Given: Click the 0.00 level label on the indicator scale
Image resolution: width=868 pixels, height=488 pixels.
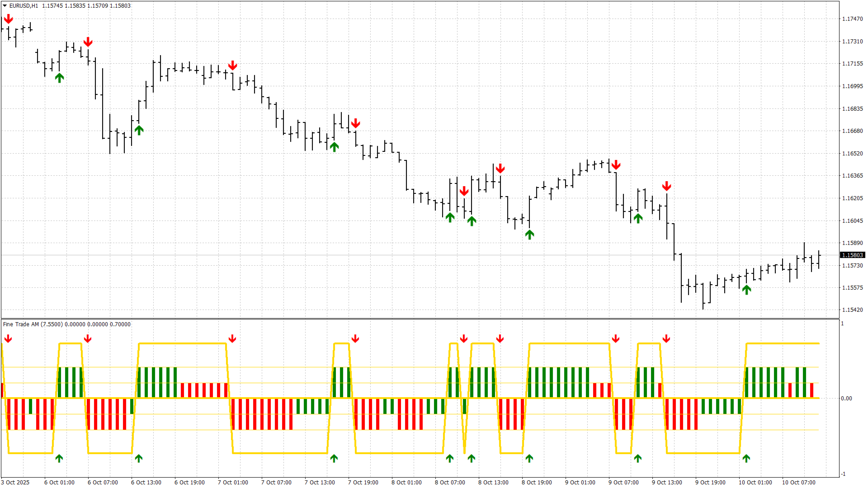Looking at the screenshot, I should tap(846, 399).
